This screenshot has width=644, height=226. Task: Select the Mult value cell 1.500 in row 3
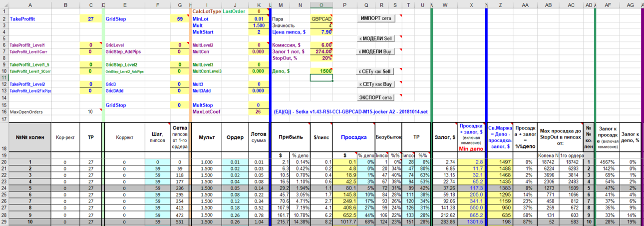[259, 25]
